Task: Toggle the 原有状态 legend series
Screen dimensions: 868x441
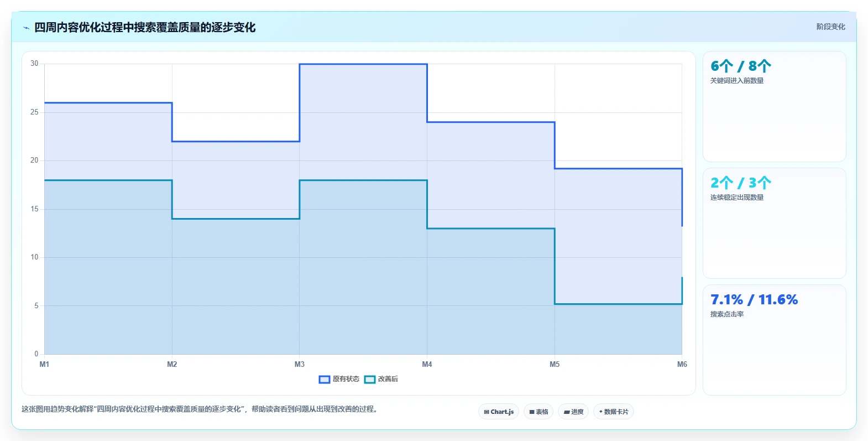Action: 339,379
